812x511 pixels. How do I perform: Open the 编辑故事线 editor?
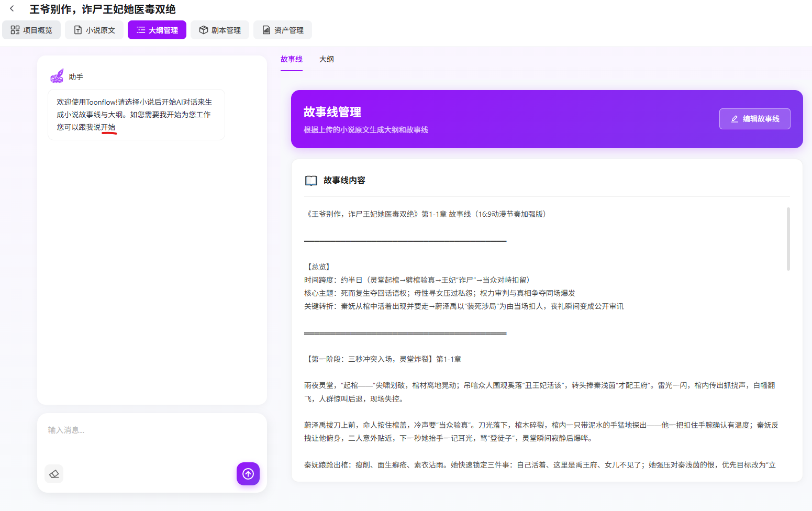click(x=754, y=119)
